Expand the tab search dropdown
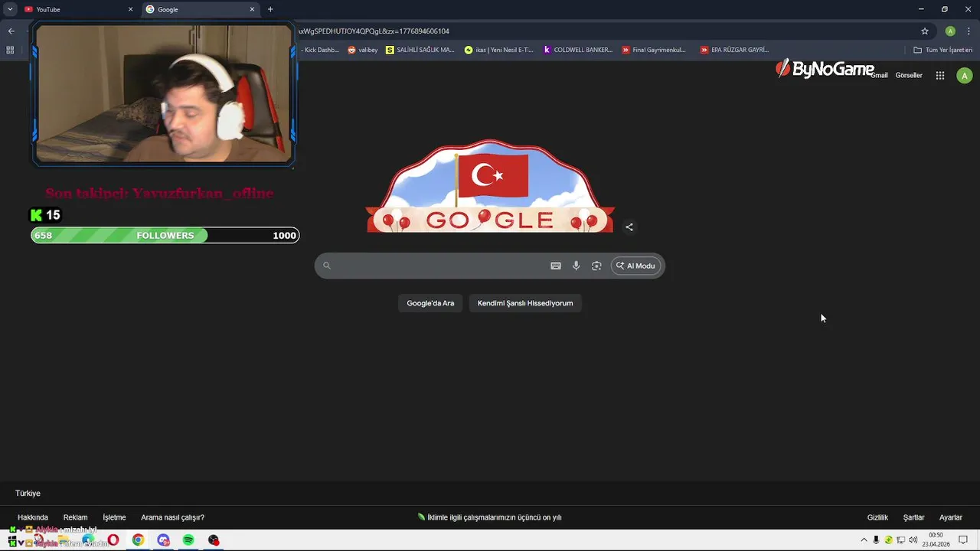980x551 pixels. [x=10, y=9]
